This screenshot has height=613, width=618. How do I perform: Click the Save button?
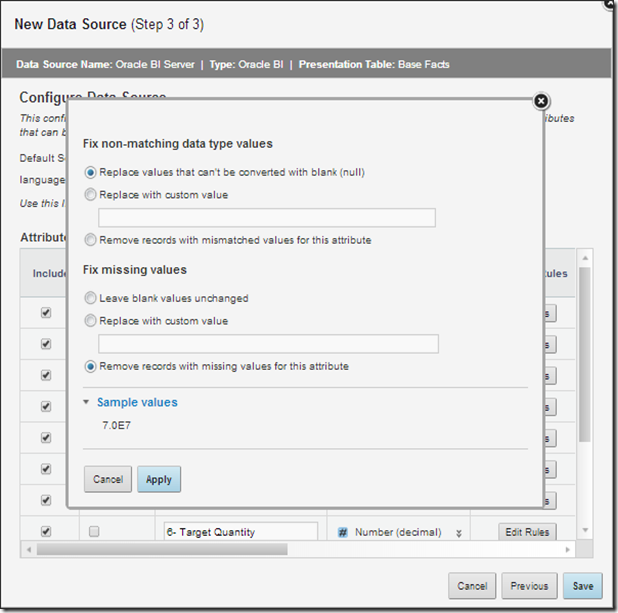coord(582,586)
